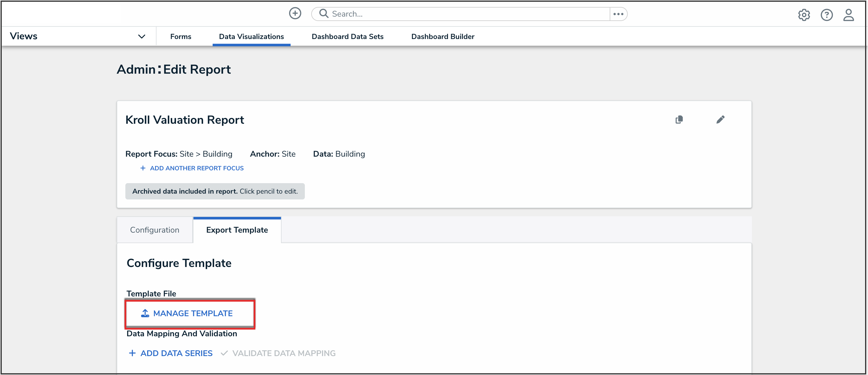Expand the Views dropdown chevron
The height and width of the screenshot is (375, 868).
(142, 36)
